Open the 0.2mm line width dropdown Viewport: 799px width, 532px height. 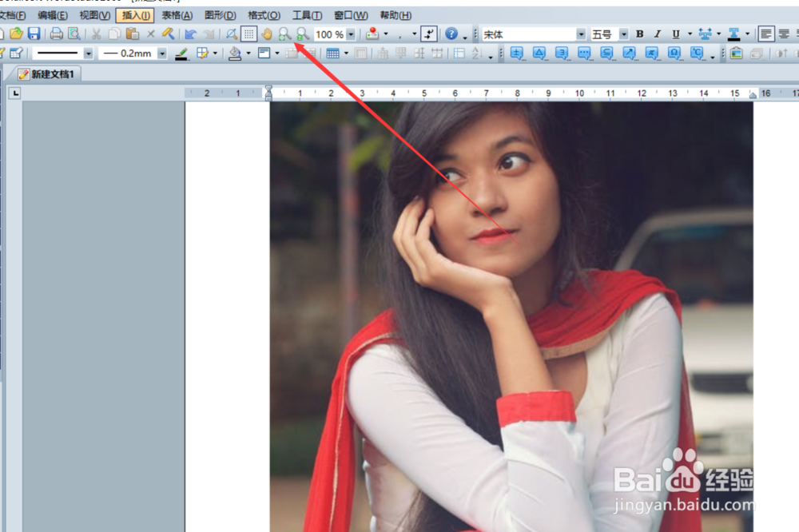(x=162, y=54)
